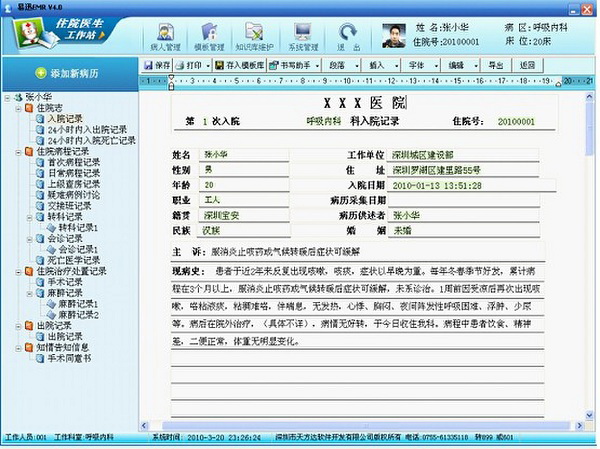600x449 pixels.
Task: Click the 住院志 folder icon
Action: (x=29, y=108)
